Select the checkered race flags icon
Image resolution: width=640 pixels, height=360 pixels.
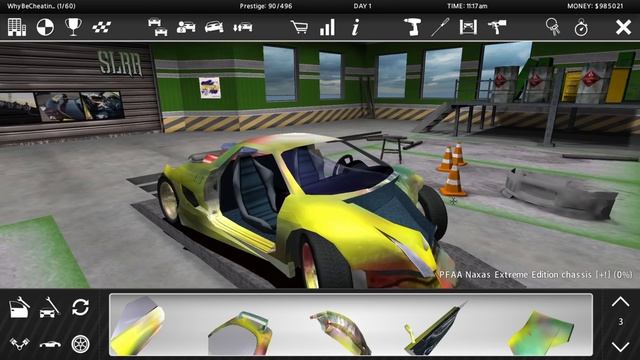[101, 27]
